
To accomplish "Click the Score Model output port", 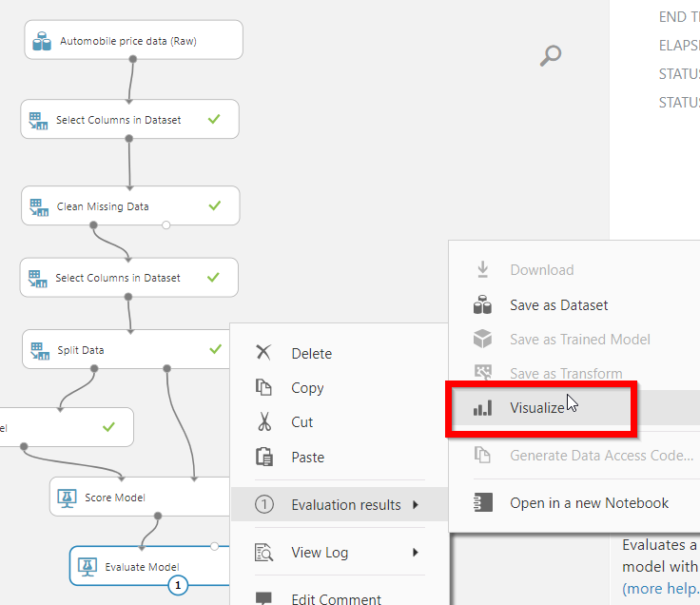I will pos(158,516).
